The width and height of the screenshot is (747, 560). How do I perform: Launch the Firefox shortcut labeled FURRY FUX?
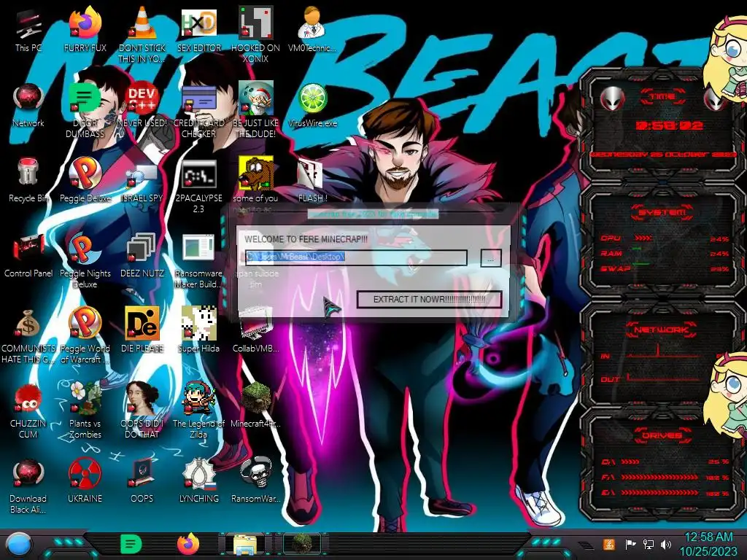[x=85, y=23]
